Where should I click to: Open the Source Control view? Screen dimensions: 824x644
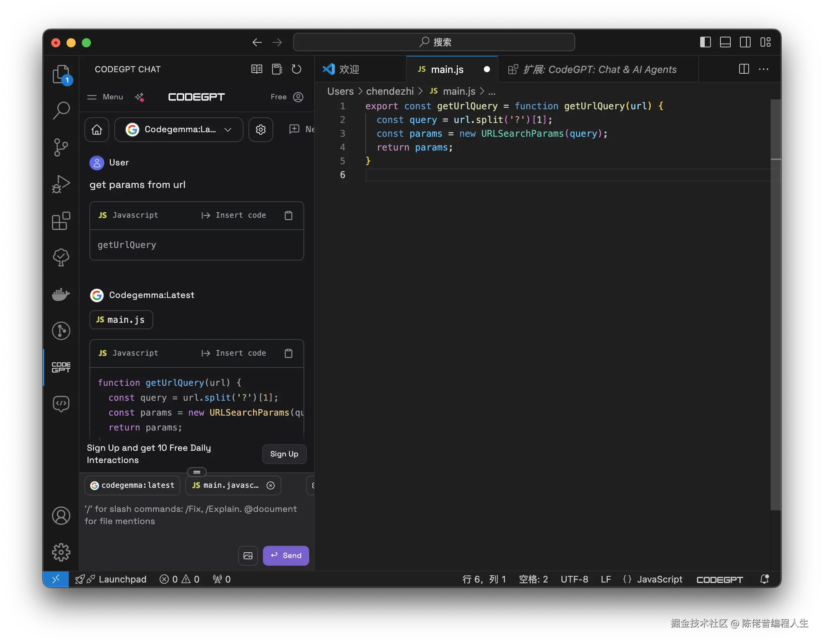coord(61,147)
